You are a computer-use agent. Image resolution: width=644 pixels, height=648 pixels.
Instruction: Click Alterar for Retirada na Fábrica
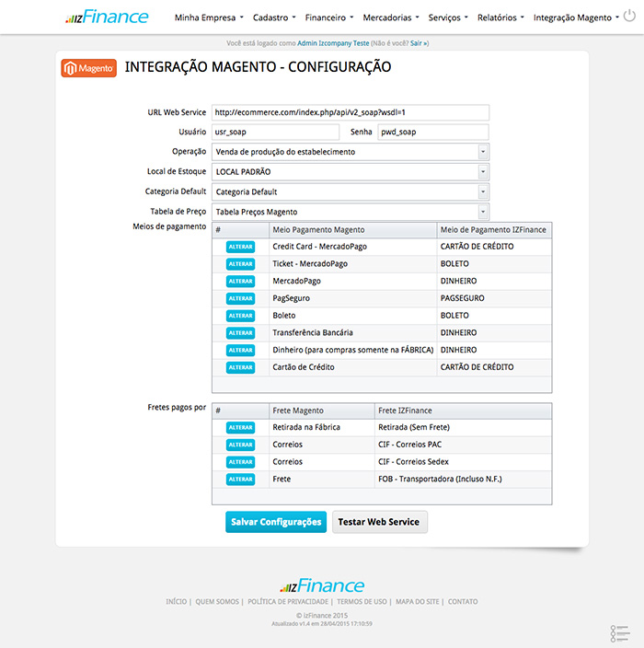pos(240,427)
